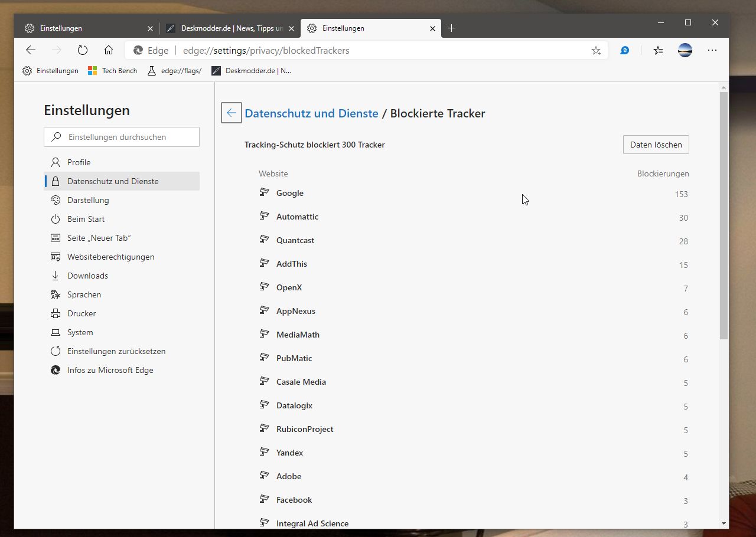Image resolution: width=756 pixels, height=537 pixels.
Task: Click the Website column header
Action: (x=273, y=173)
